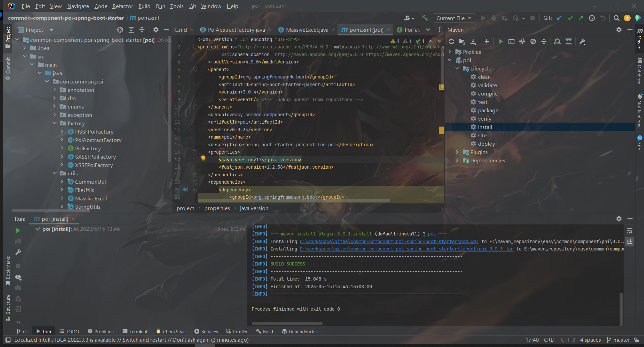644x347 pixels.
Task: Click Git Update Project arrow
Action: pos(559,18)
